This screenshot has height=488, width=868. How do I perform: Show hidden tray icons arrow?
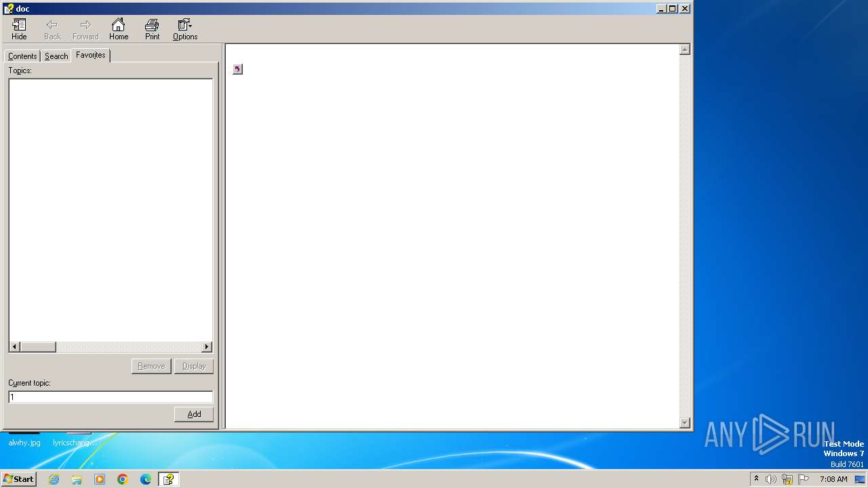[756, 479]
